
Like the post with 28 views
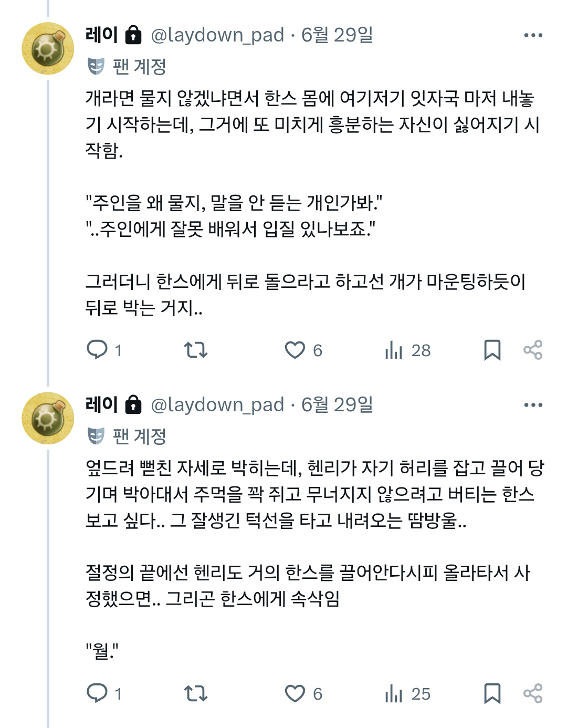pos(295,350)
